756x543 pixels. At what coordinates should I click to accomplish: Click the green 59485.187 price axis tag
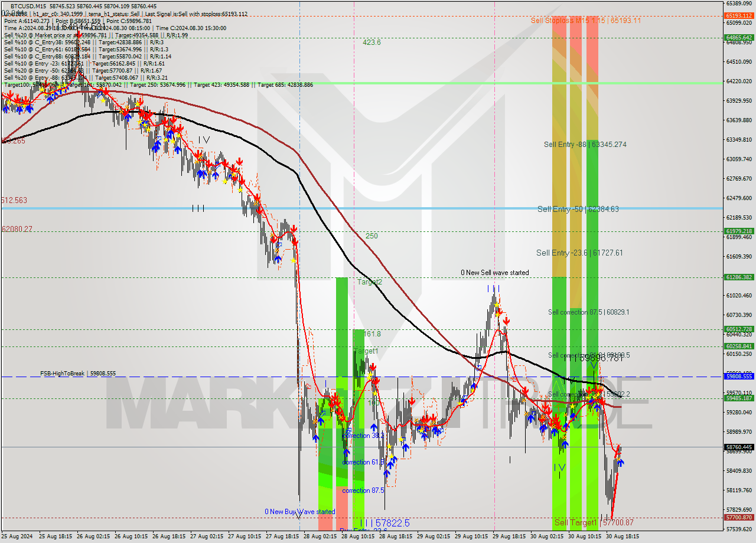pyautogui.click(x=739, y=398)
